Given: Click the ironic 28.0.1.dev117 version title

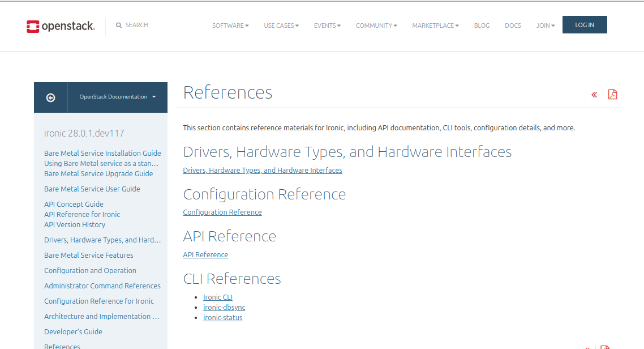Looking at the screenshot, I should coord(84,133).
